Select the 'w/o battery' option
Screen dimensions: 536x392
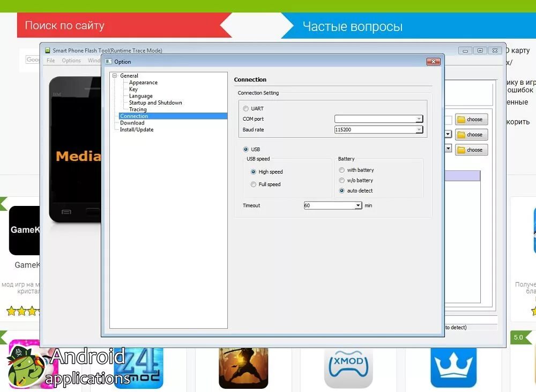pyautogui.click(x=341, y=180)
